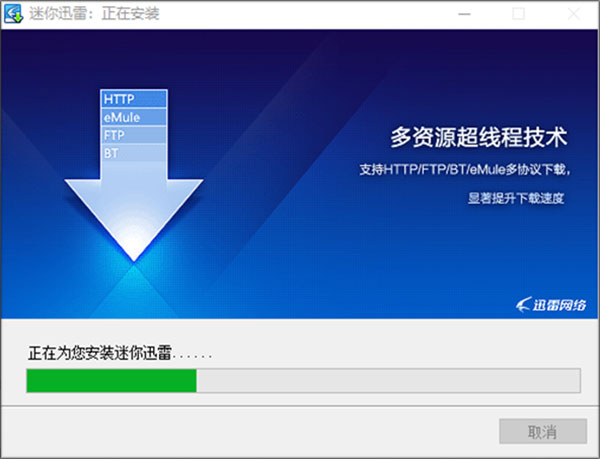Viewport: 600px width, 459px height.
Task: Click the green installation progress bar
Action: 303,381
